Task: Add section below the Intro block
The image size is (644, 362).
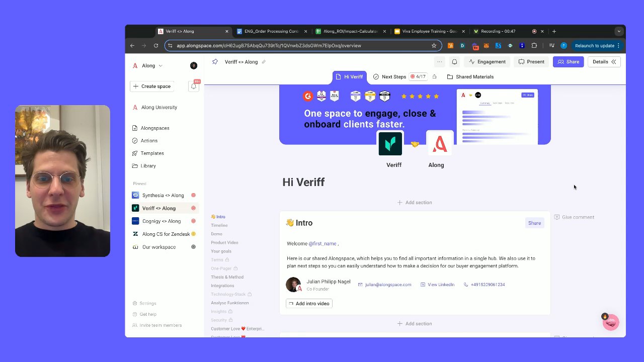Action: click(415, 324)
